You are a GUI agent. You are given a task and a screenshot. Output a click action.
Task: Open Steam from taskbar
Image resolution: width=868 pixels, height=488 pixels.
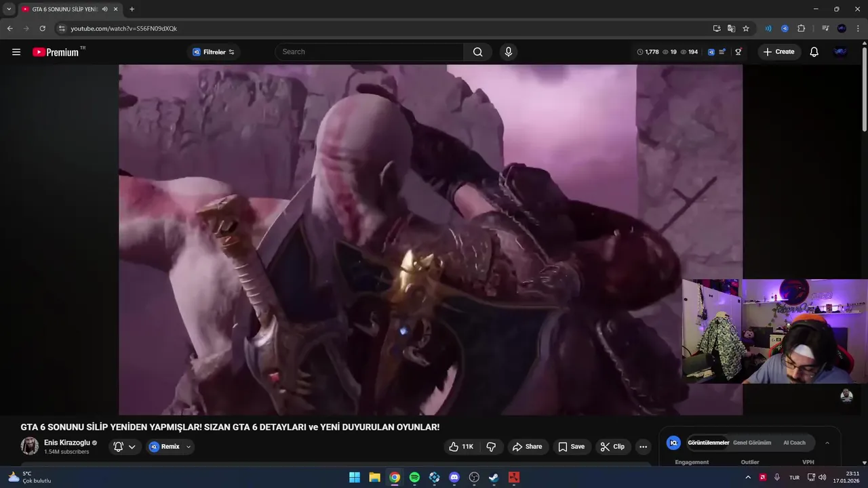(494, 477)
